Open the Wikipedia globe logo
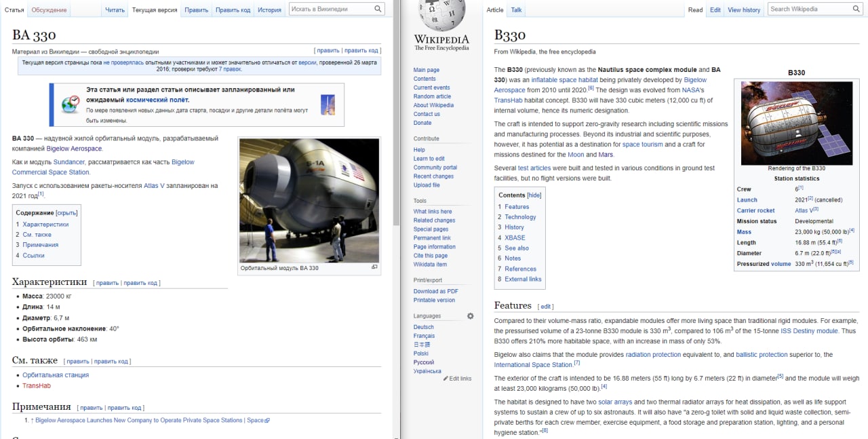The image size is (868, 439). coord(441,16)
